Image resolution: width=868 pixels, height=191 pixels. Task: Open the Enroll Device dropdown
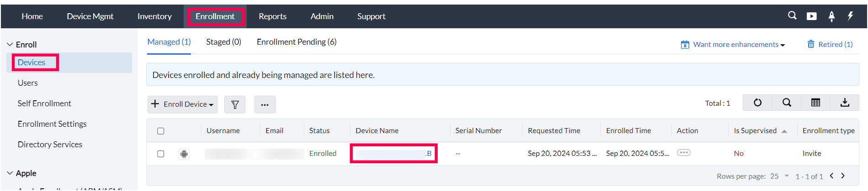coord(183,104)
